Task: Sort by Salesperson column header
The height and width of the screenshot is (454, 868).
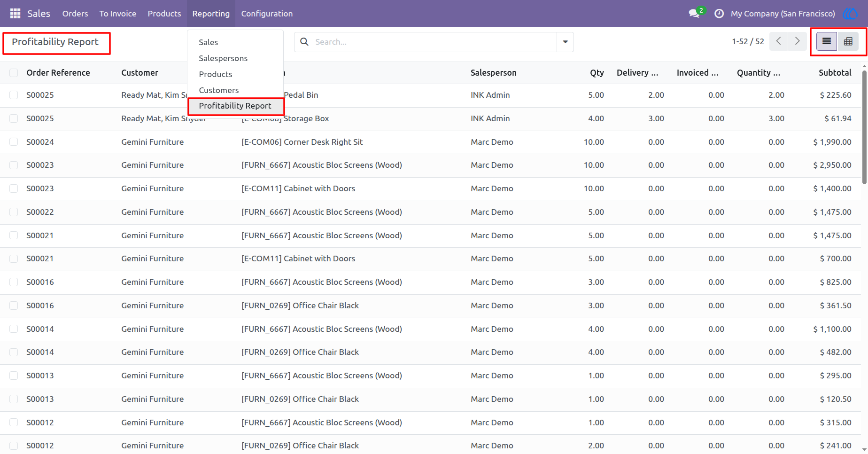Action: [494, 73]
